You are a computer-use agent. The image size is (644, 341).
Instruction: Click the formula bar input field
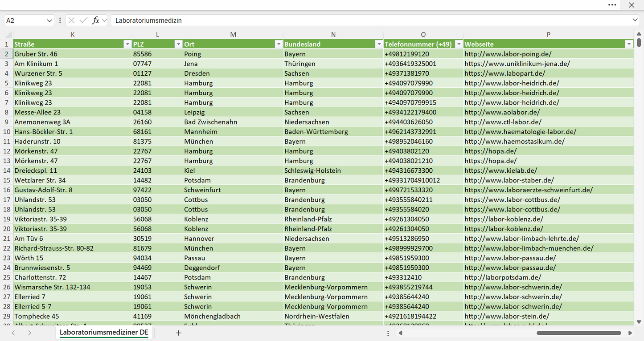coord(370,20)
